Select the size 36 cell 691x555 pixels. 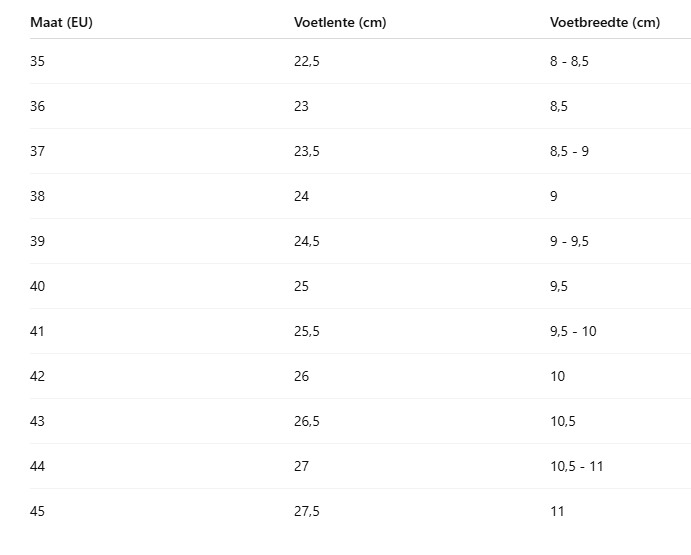point(37,106)
